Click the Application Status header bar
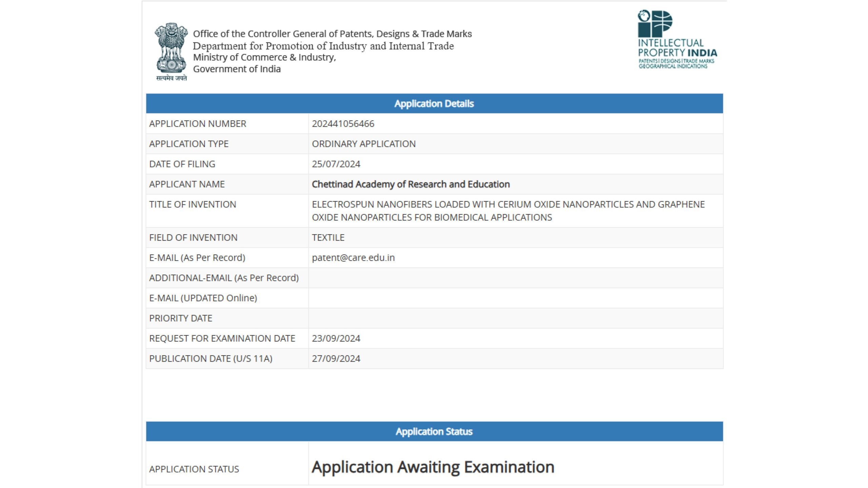This screenshot has width=868, height=488. pos(434,431)
